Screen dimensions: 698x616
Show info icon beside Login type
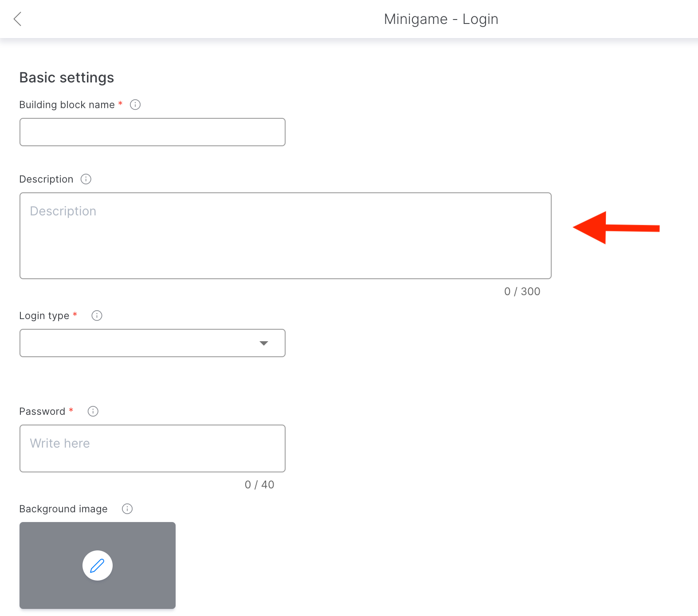(97, 316)
